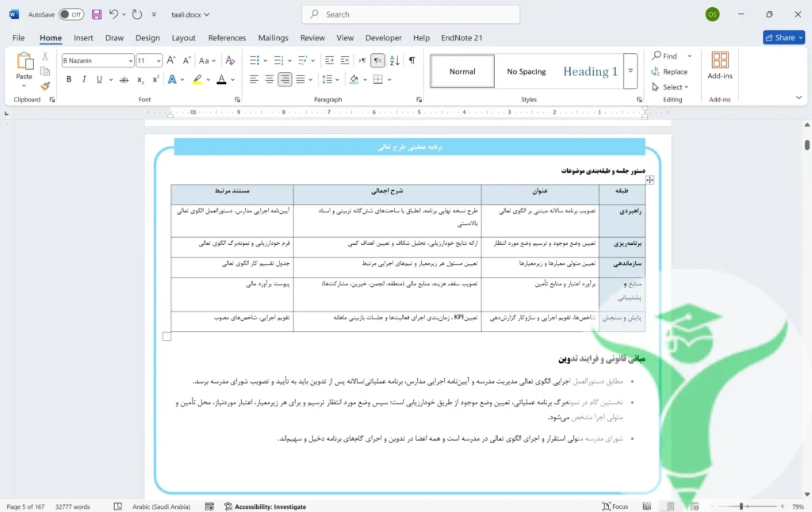Image resolution: width=812 pixels, height=512 pixels.
Task: Redo the last action
Action: click(x=136, y=14)
